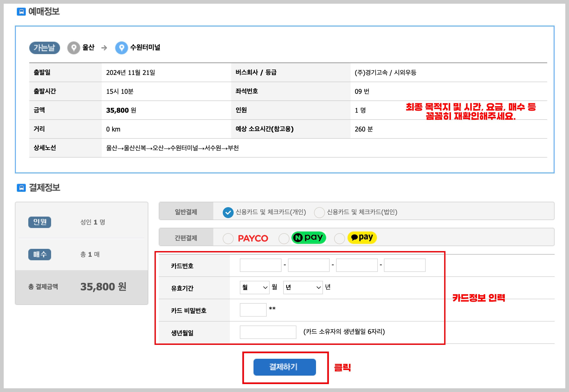This screenshot has width=569, height=392.
Task: Enable the PAYCO radio button
Action: 228,237
